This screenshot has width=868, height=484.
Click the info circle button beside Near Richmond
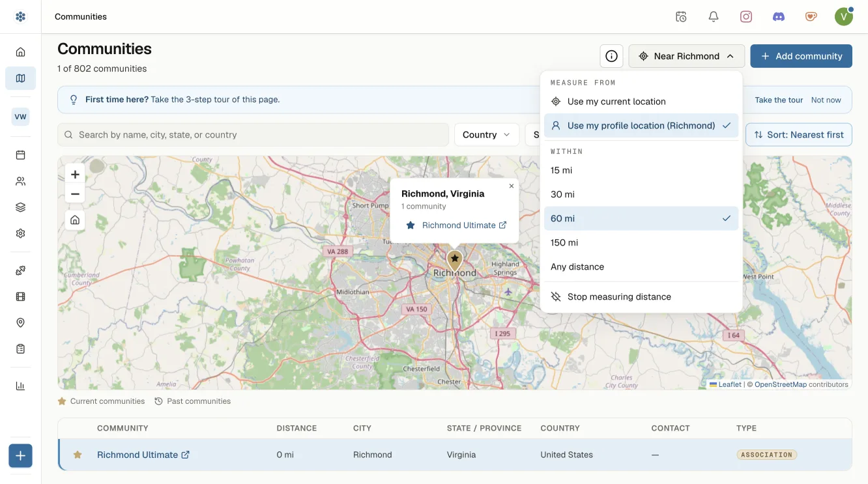(x=611, y=56)
